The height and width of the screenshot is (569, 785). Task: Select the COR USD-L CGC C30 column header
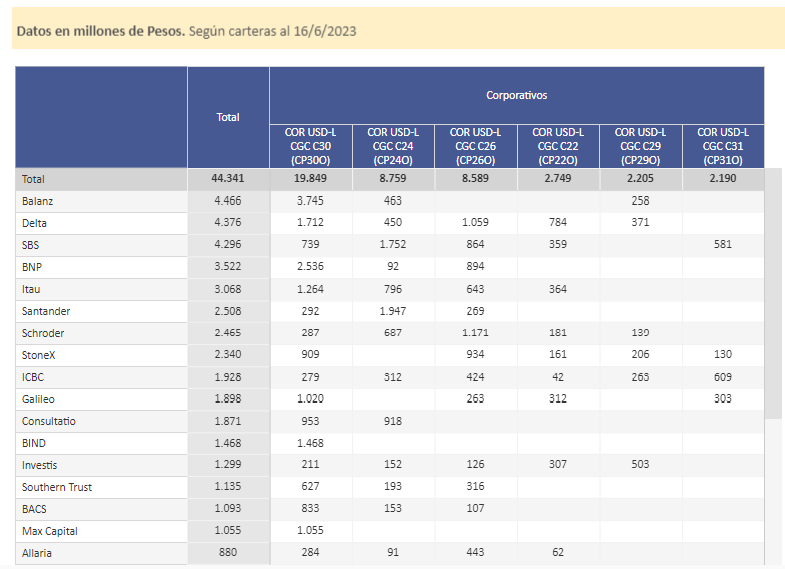[x=310, y=145]
